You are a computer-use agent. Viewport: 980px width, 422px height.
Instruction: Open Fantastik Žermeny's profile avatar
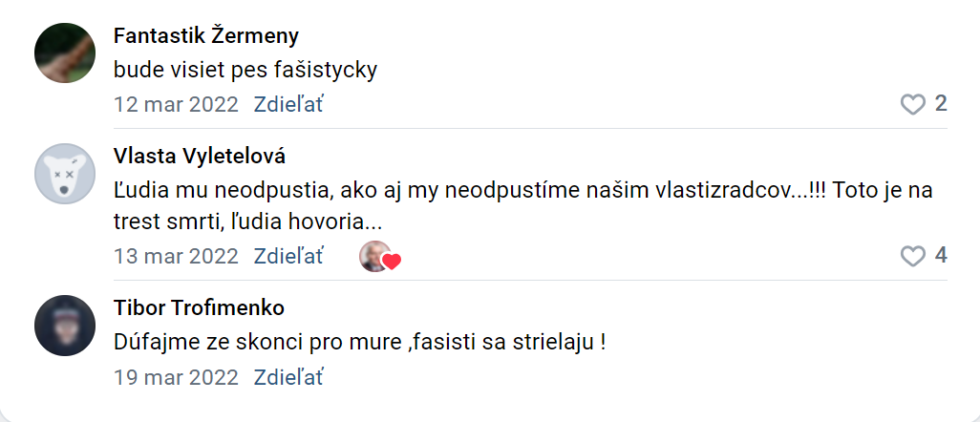65,53
